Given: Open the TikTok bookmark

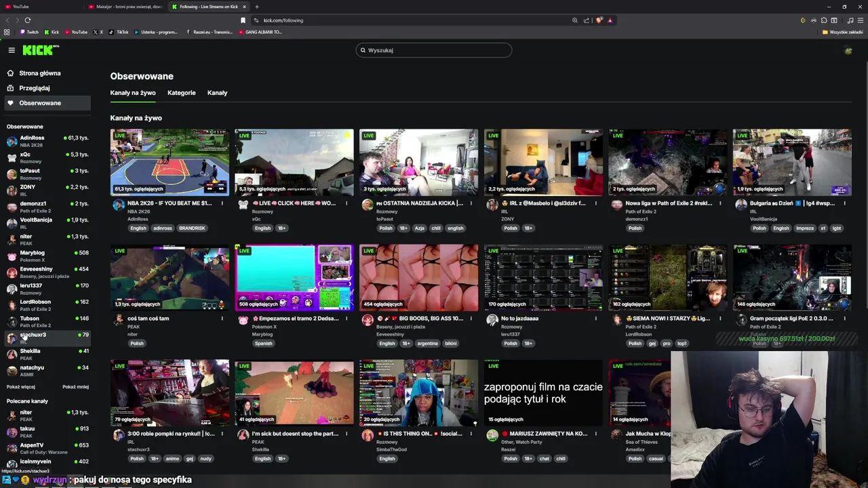Looking at the screenshot, I should [x=119, y=32].
